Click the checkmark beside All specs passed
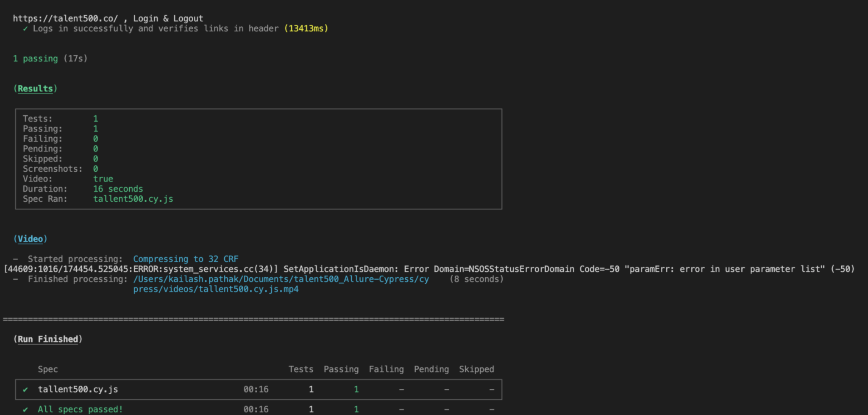The width and height of the screenshot is (868, 415). click(25, 409)
